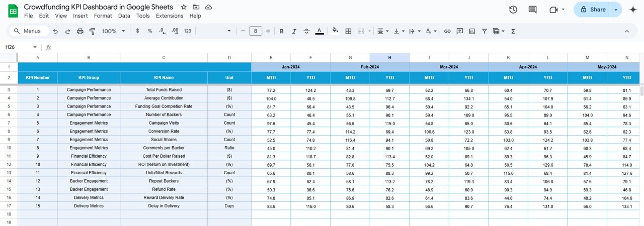Click the Gemini sparkle icon
The image size is (644, 226).
coord(633,10)
